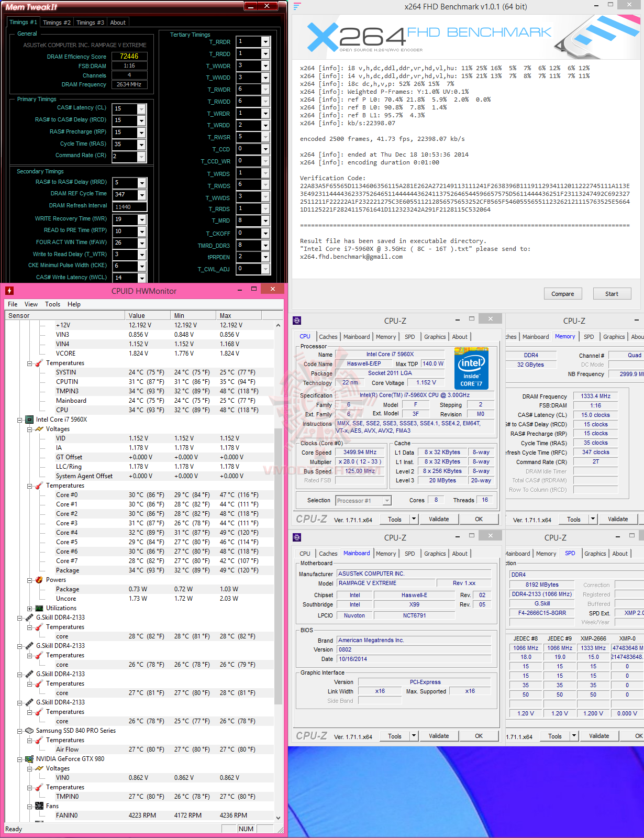Open the WRITE Recovery Time (tWR) dropdown

(x=141, y=219)
